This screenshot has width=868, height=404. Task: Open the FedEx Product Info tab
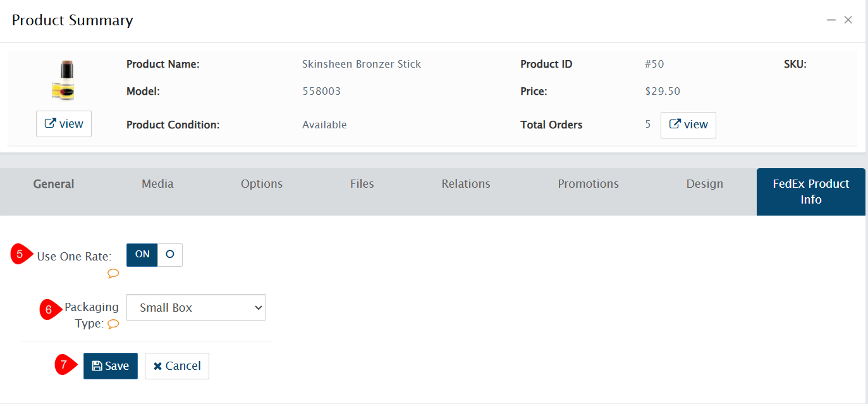click(810, 192)
